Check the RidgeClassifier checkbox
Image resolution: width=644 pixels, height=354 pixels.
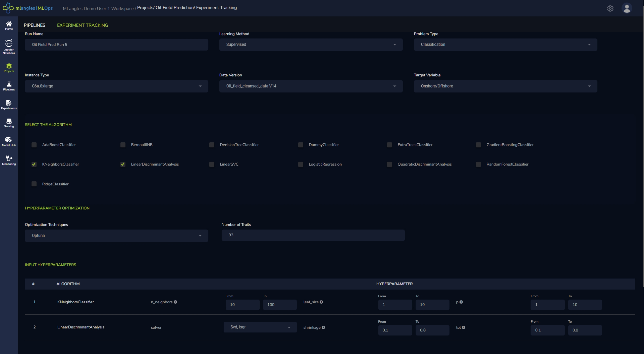[34, 184]
